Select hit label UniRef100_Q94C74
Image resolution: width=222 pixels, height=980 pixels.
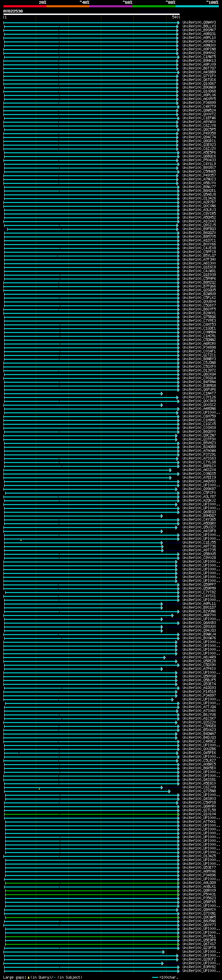tap(199, 137)
